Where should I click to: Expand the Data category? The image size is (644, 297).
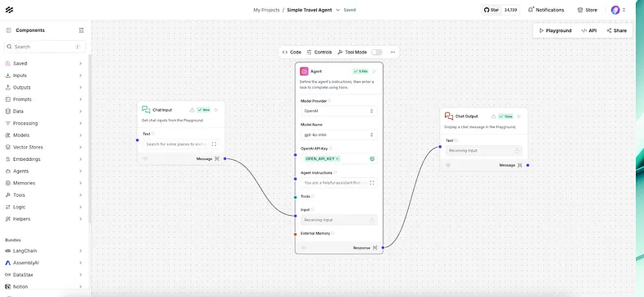[44, 111]
